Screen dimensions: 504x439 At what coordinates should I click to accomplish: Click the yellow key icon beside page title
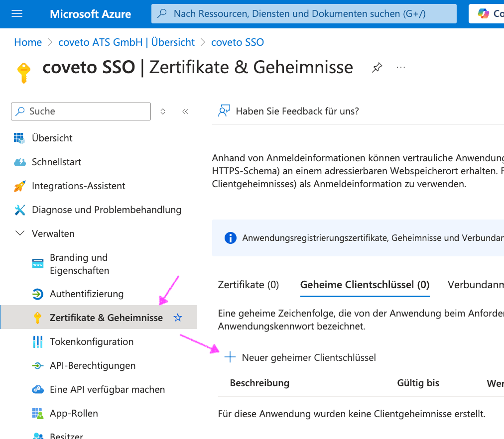(24, 73)
